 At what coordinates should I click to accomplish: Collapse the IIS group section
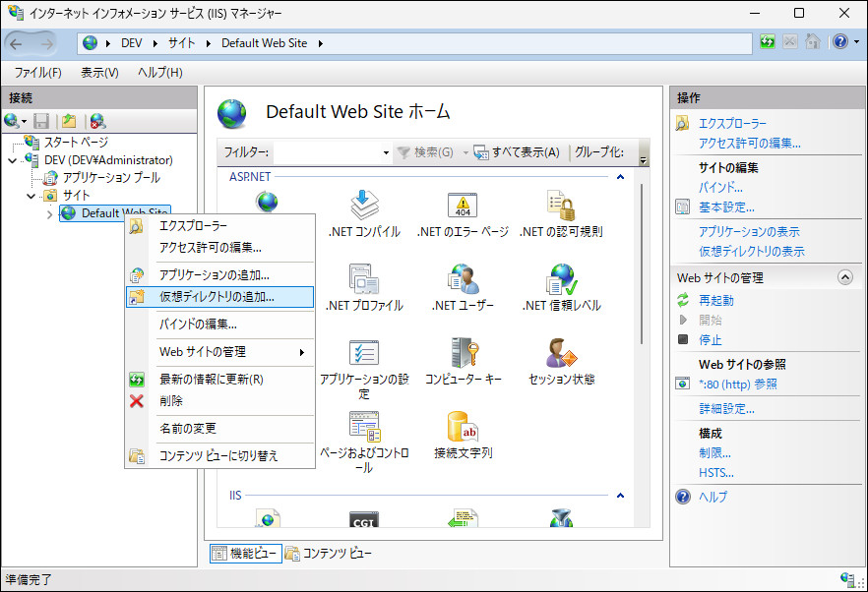(x=621, y=496)
